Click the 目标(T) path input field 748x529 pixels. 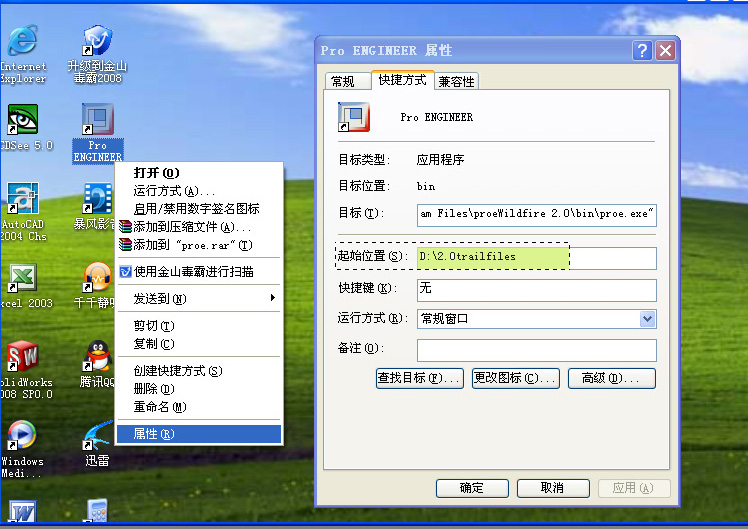pos(537,215)
